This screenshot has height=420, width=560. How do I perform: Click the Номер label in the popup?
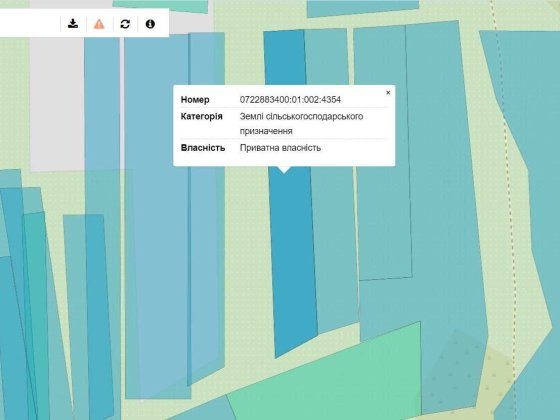(x=195, y=100)
